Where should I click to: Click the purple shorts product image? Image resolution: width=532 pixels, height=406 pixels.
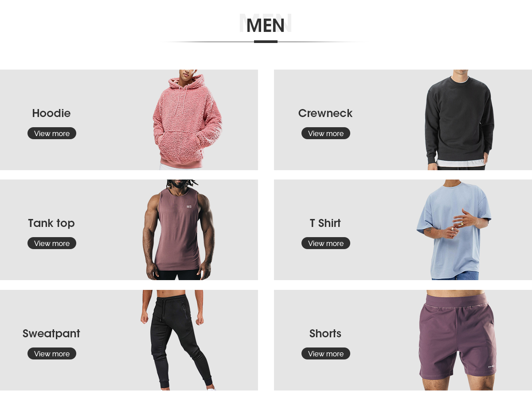pyautogui.click(x=457, y=340)
